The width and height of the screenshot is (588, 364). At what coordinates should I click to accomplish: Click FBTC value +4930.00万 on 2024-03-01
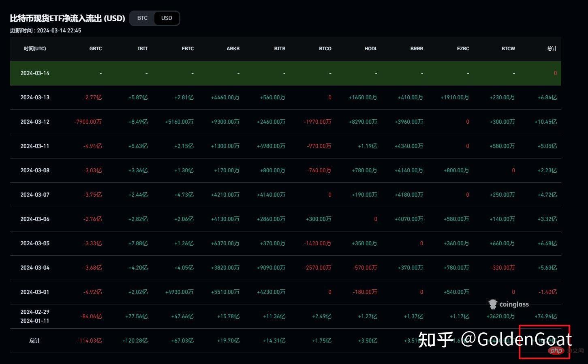(179, 292)
